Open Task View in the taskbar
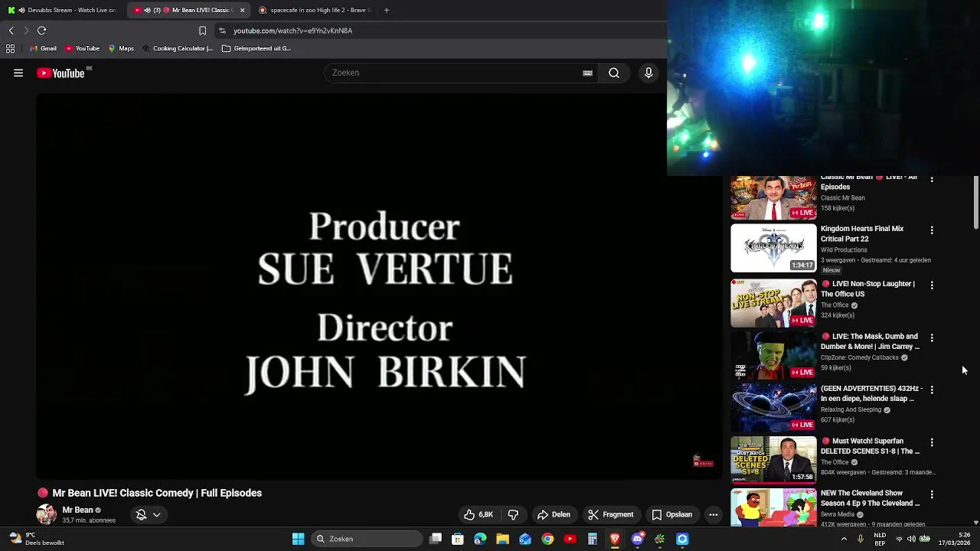The width and height of the screenshot is (980, 551). [436, 539]
